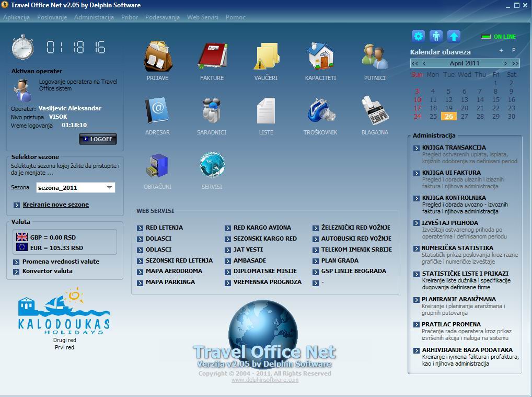Open ŽELEZNIČKI RED VOŽNJE service
The height and width of the screenshot is (397, 532).
[x=355, y=228]
